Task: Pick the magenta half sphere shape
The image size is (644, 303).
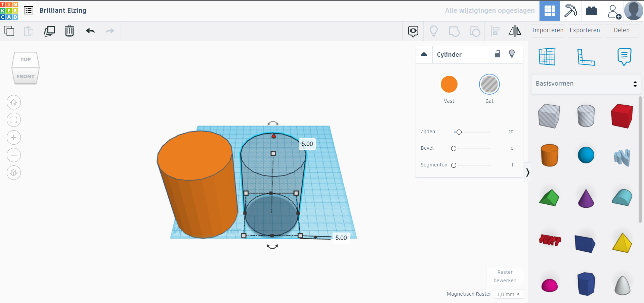Action: (550, 285)
